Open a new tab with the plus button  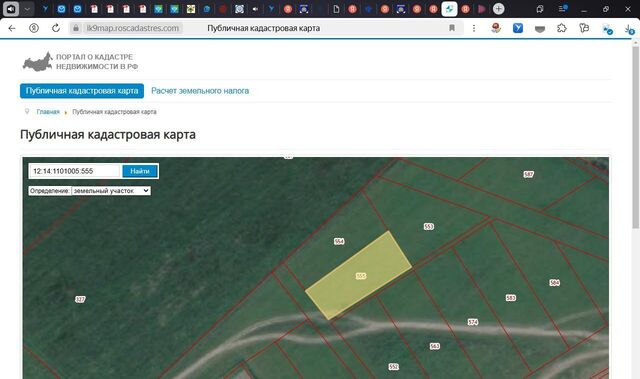[x=498, y=9]
